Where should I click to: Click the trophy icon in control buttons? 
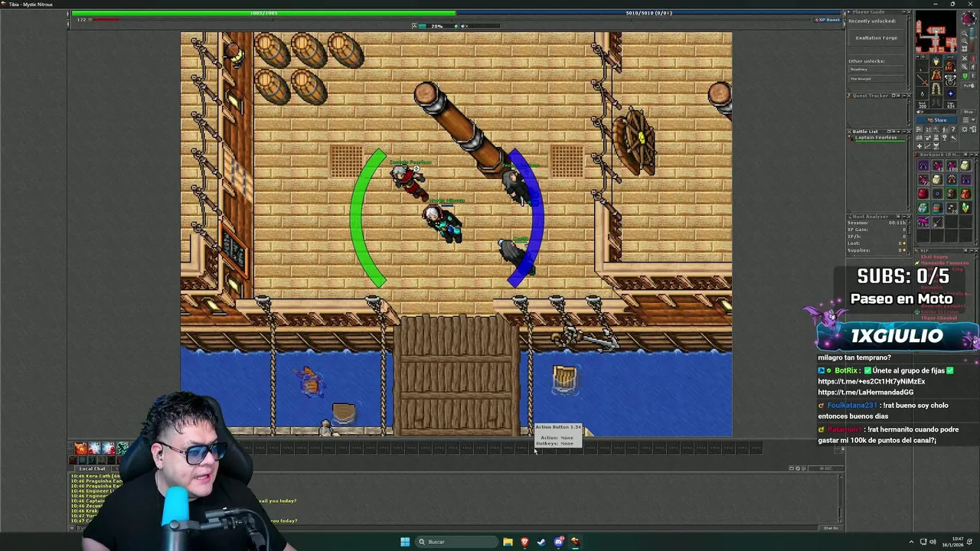point(945,138)
